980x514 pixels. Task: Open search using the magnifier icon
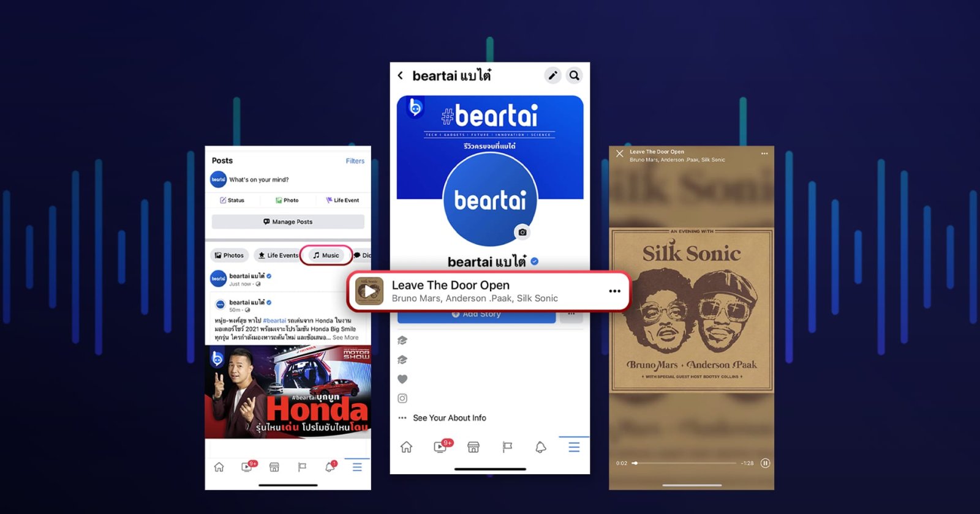(x=574, y=75)
